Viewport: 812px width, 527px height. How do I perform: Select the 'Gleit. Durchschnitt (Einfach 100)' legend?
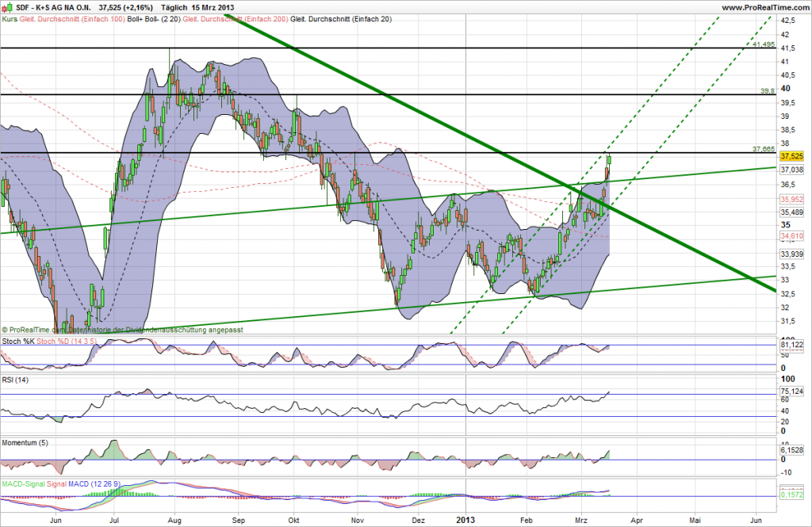[x=73, y=18]
